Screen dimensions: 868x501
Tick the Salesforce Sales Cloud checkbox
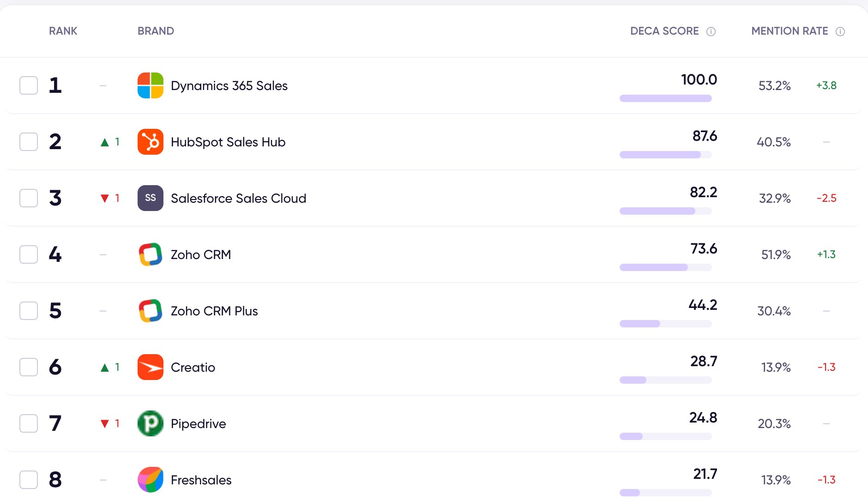pyautogui.click(x=29, y=198)
